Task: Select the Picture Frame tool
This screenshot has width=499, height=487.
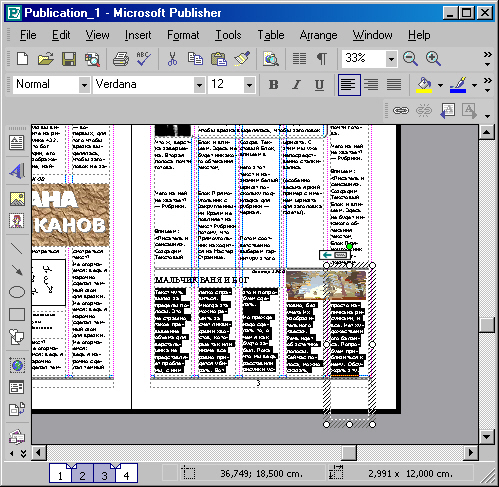Action: pyautogui.click(x=17, y=199)
